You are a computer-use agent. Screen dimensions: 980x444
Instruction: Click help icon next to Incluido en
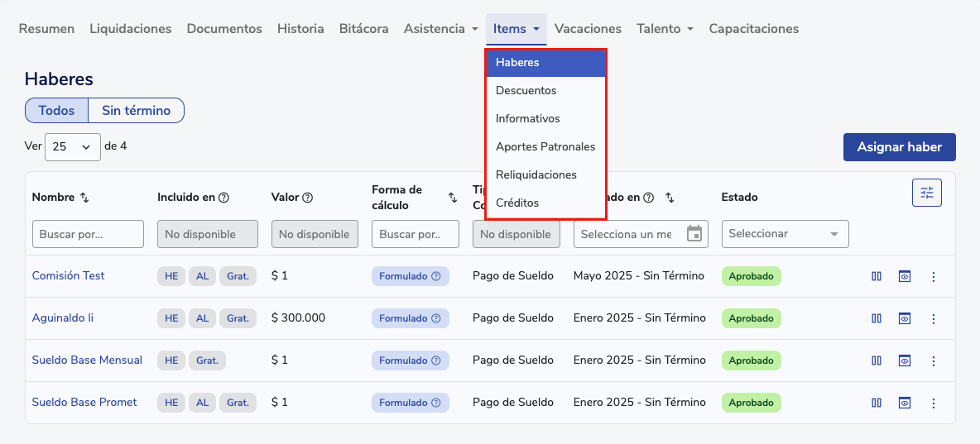[223, 198]
